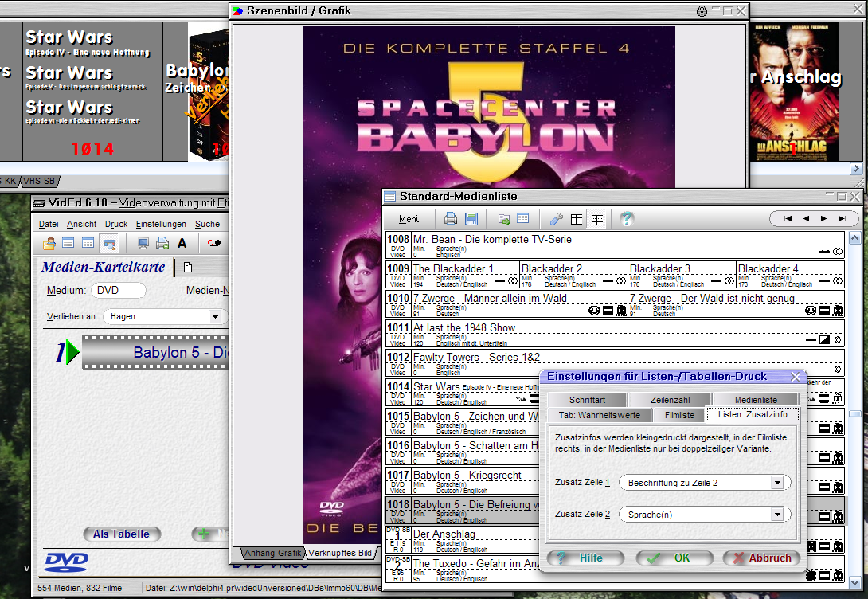Click the 'Als Tabelle' button

(x=121, y=534)
